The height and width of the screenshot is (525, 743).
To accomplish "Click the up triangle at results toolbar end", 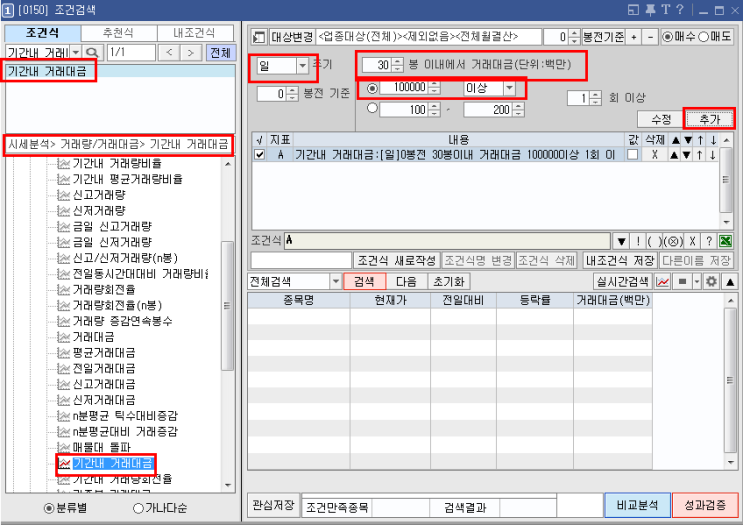I will click(730, 282).
